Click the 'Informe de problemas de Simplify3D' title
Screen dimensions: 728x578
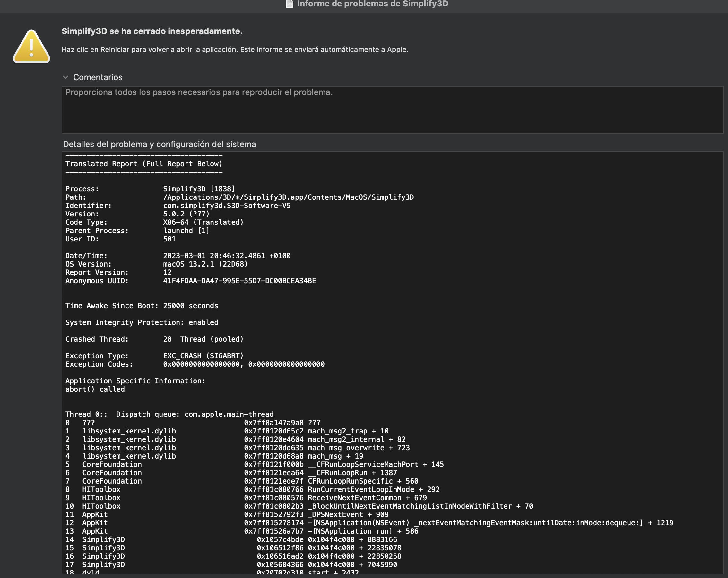point(372,4)
